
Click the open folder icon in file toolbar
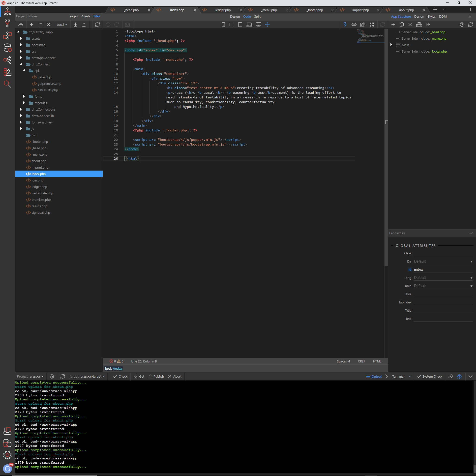(20, 25)
